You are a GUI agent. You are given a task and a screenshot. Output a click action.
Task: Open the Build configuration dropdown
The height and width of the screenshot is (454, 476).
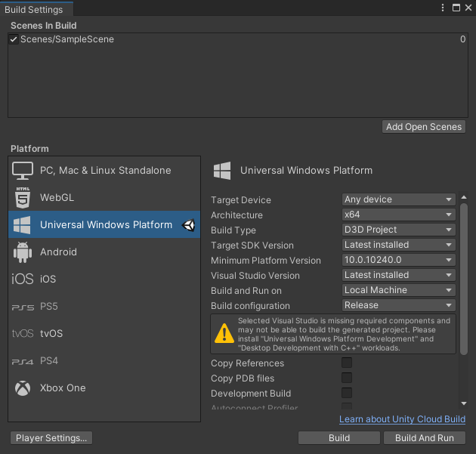[399, 305]
